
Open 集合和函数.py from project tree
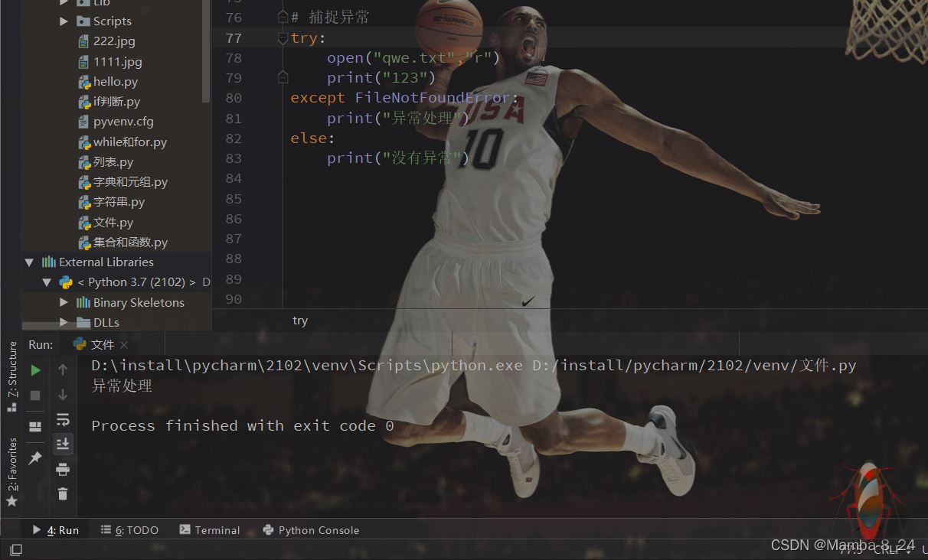[x=130, y=243]
